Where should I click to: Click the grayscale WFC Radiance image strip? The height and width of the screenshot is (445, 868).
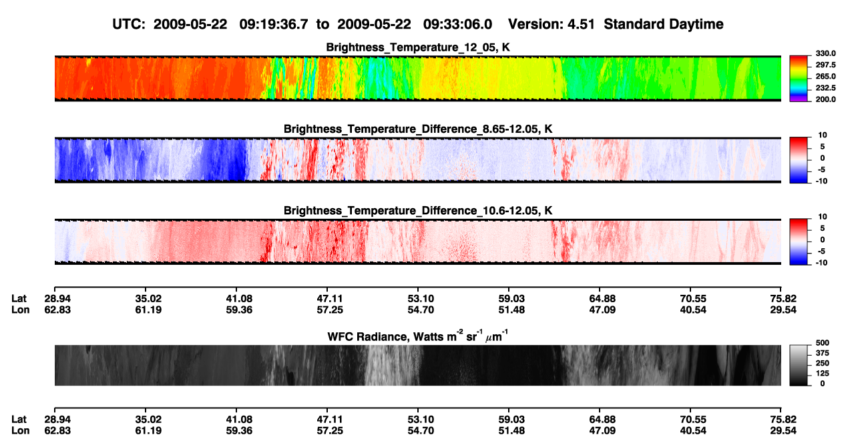pyautogui.click(x=418, y=365)
